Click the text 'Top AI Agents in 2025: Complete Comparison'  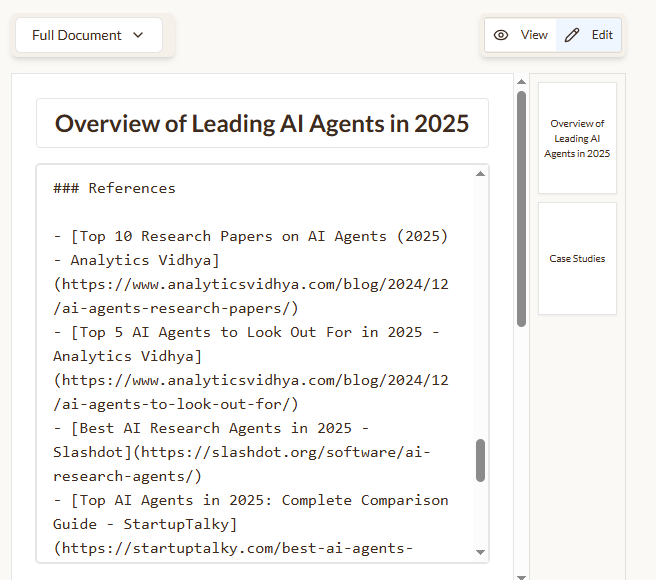pos(264,500)
